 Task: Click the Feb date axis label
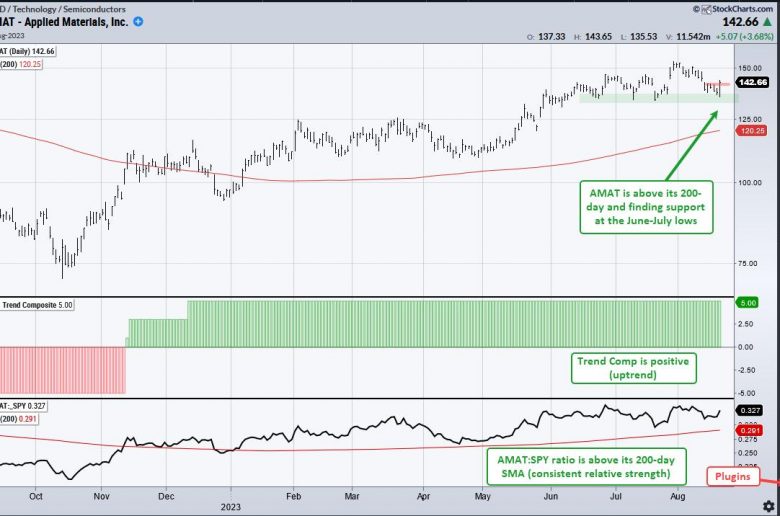(x=293, y=497)
